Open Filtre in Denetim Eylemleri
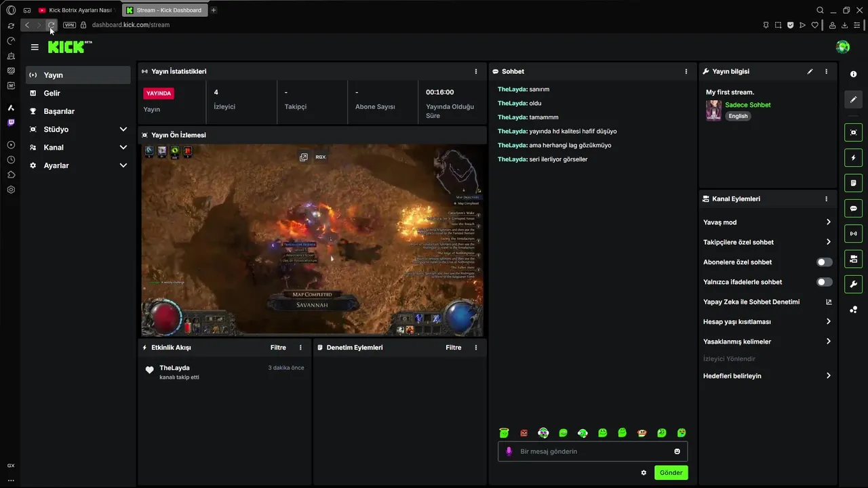The height and width of the screenshot is (488, 868). (x=454, y=348)
